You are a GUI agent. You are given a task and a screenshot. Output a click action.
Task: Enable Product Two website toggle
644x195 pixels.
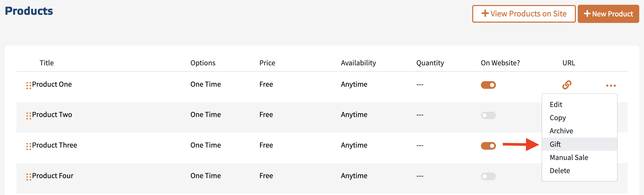pyautogui.click(x=488, y=115)
